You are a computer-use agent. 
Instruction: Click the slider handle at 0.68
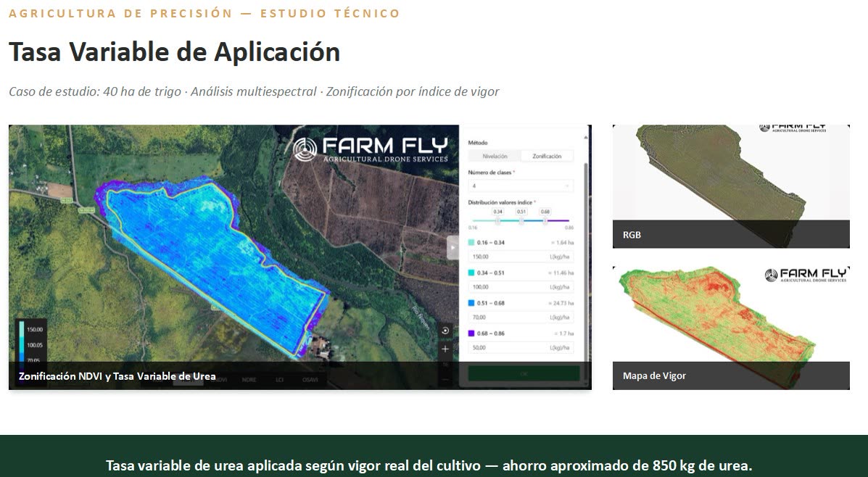[545, 221]
